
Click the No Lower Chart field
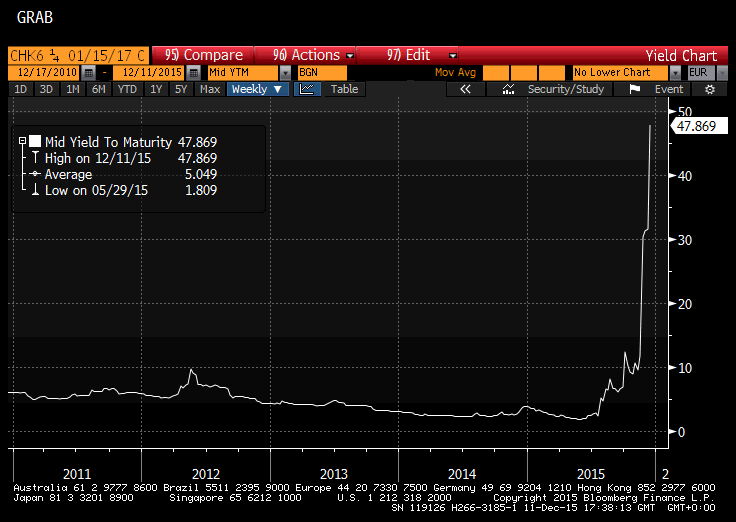pyautogui.click(x=621, y=73)
